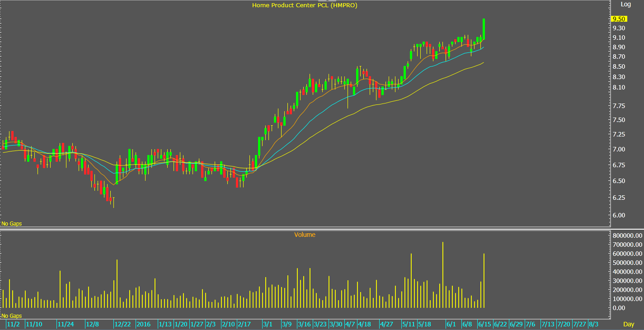644x330 pixels.
Task: Click the 5/18 date on time axis
Action: [424, 324]
